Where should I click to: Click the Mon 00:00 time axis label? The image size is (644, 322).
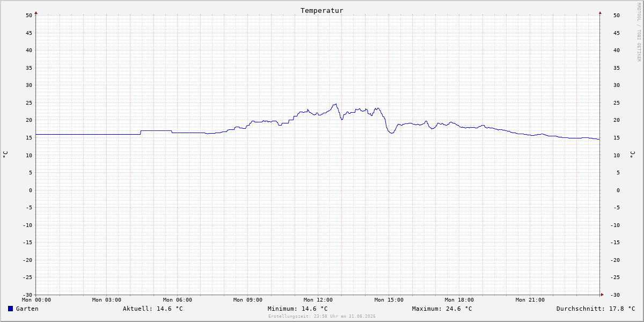[36, 300]
